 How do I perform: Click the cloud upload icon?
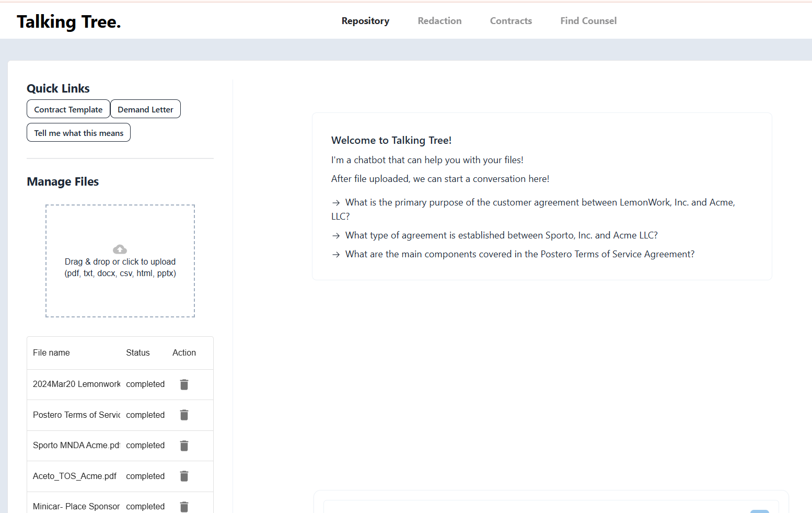(120, 249)
